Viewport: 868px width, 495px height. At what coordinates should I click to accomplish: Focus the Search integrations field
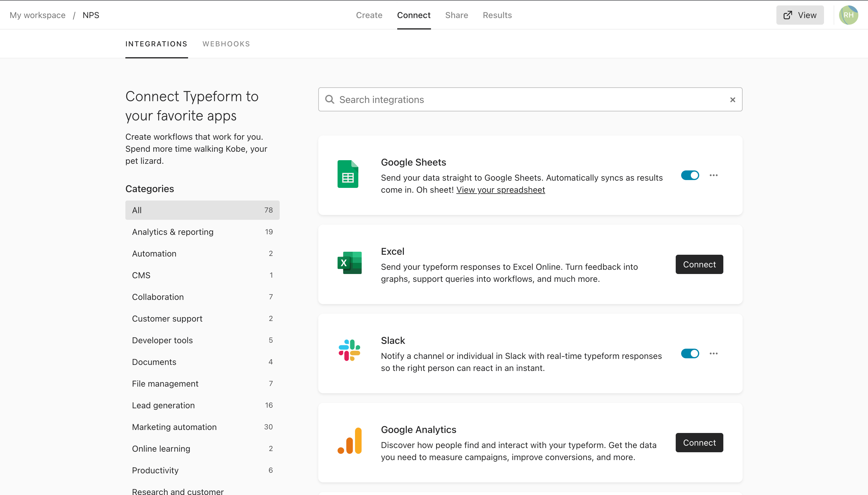530,99
